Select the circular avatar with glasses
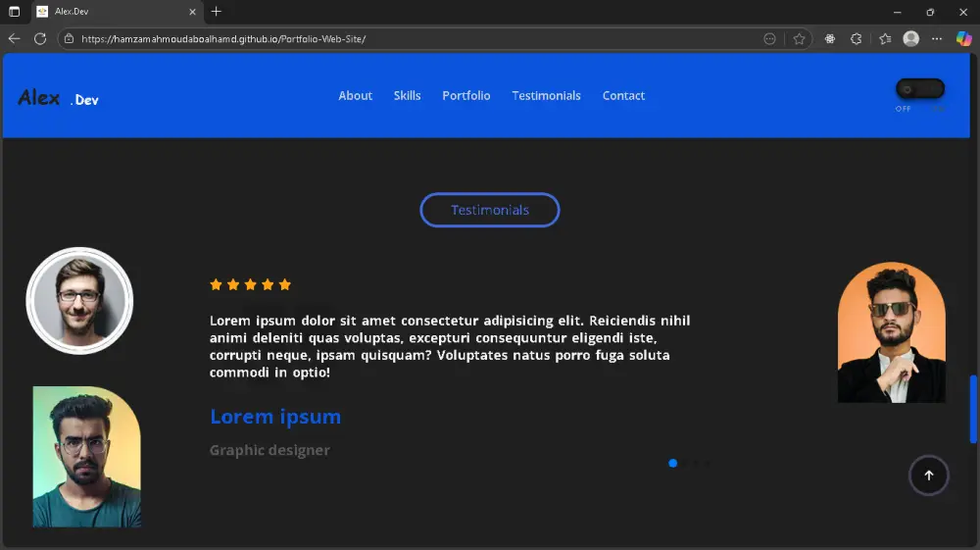Image resolution: width=980 pixels, height=550 pixels. point(79,301)
